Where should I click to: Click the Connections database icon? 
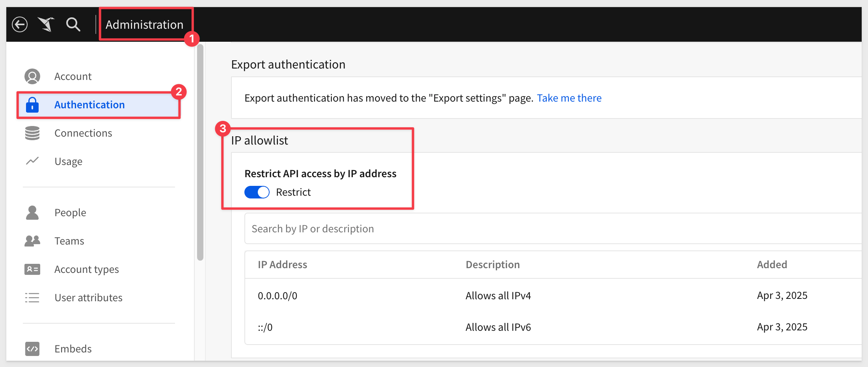pyautogui.click(x=32, y=133)
